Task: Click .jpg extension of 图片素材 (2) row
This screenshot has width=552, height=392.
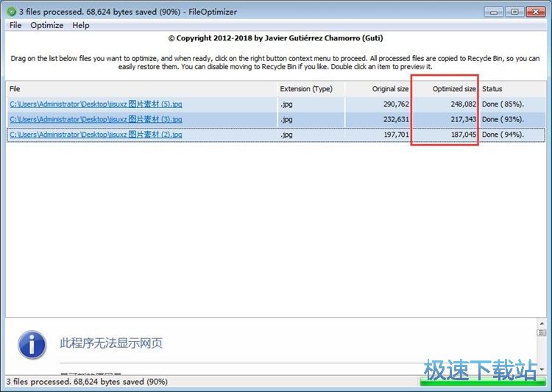Action: 286,135
